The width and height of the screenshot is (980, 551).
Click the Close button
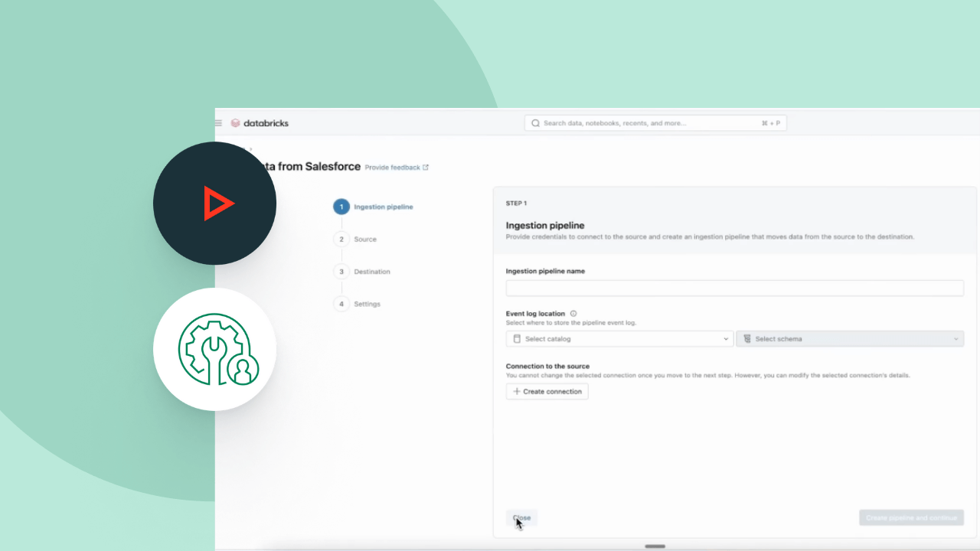[x=521, y=517]
